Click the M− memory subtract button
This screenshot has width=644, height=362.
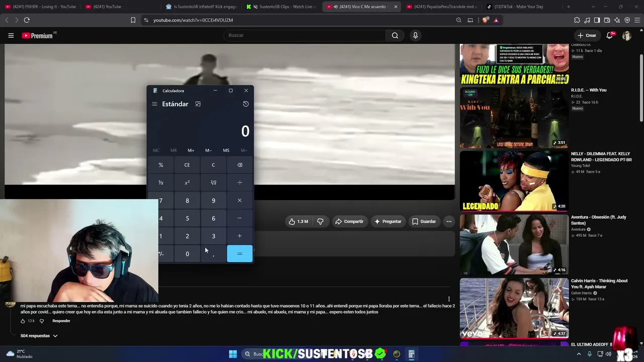pos(208,150)
